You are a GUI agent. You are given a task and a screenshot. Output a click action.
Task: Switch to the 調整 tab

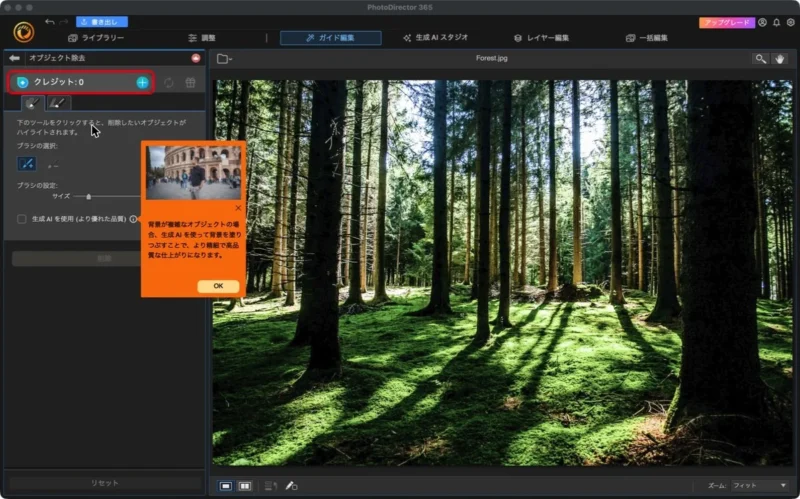pos(202,38)
